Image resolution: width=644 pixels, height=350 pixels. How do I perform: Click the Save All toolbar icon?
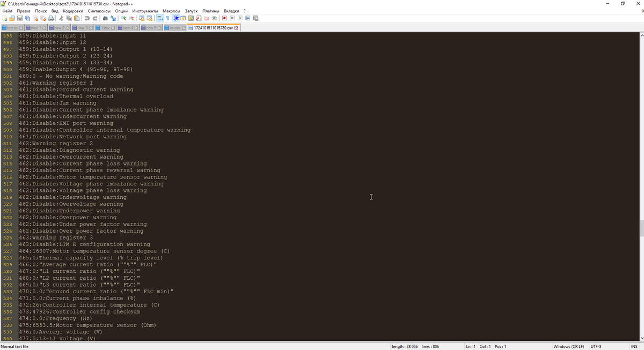[27, 18]
